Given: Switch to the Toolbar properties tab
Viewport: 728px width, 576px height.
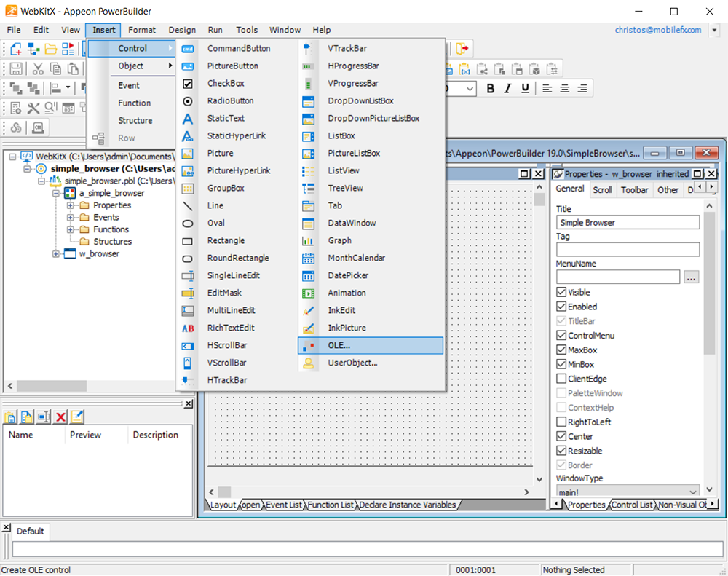Looking at the screenshot, I should (634, 190).
